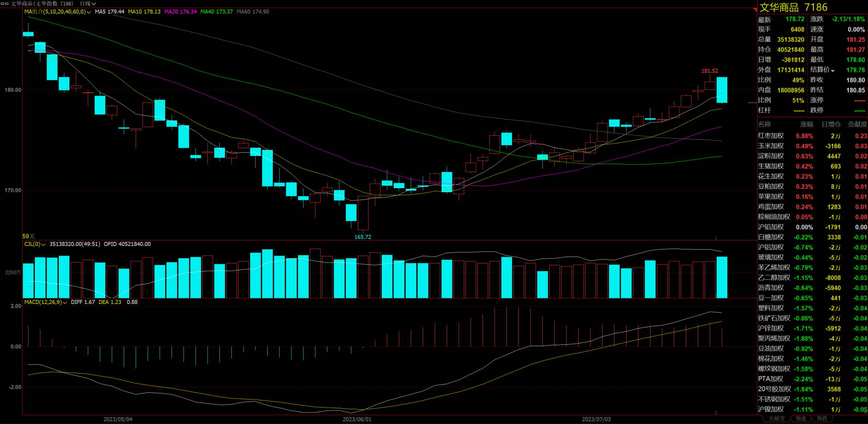Click the DIFF 1.67 value label
868x424 pixels.
pyautogui.click(x=83, y=302)
